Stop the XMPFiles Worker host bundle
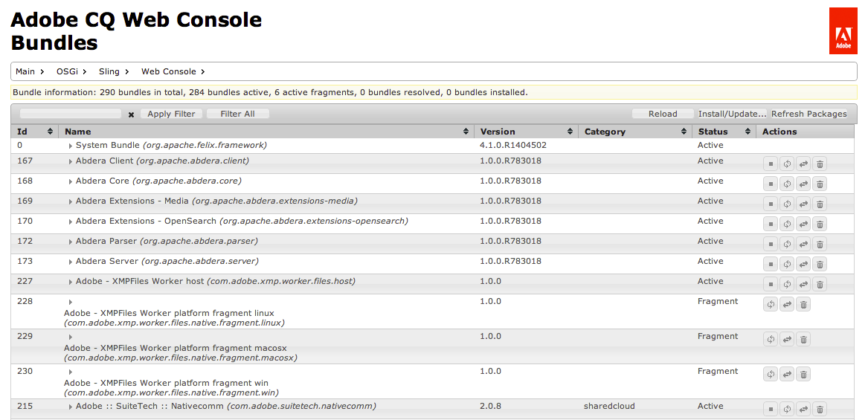This screenshot has width=868, height=420. pos(770,284)
